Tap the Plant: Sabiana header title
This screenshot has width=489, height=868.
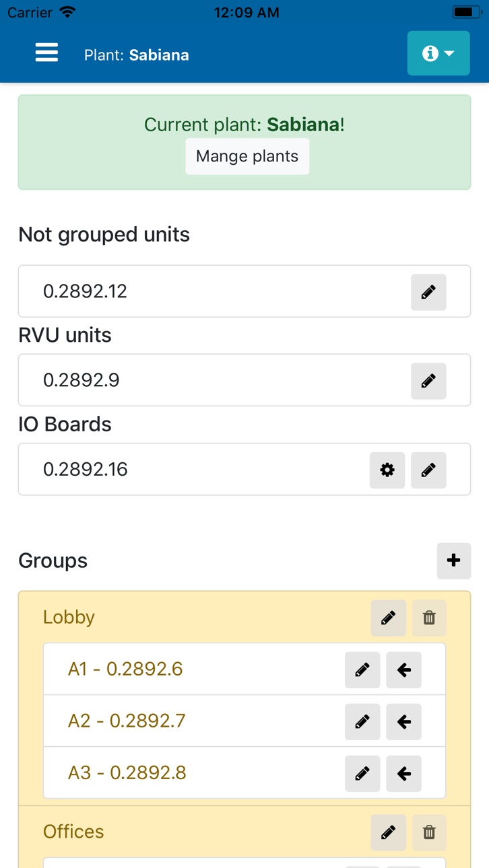tap(136, 55)
